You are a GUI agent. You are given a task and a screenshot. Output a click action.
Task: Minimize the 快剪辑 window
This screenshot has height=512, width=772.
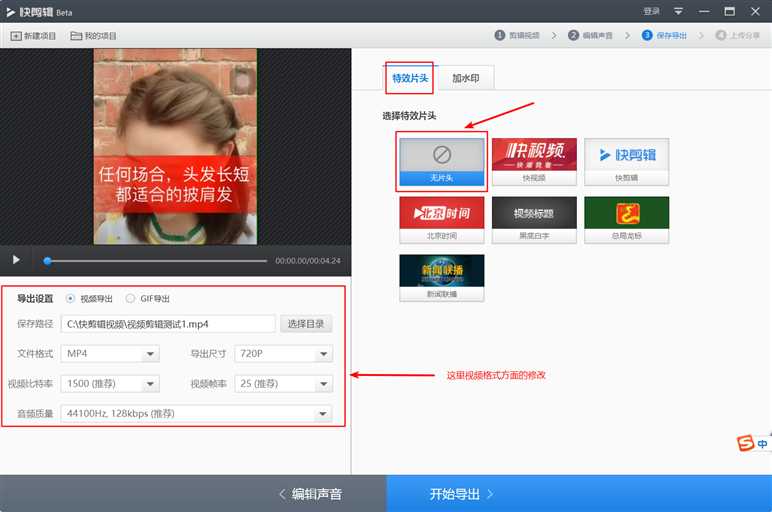coord(704,11)
